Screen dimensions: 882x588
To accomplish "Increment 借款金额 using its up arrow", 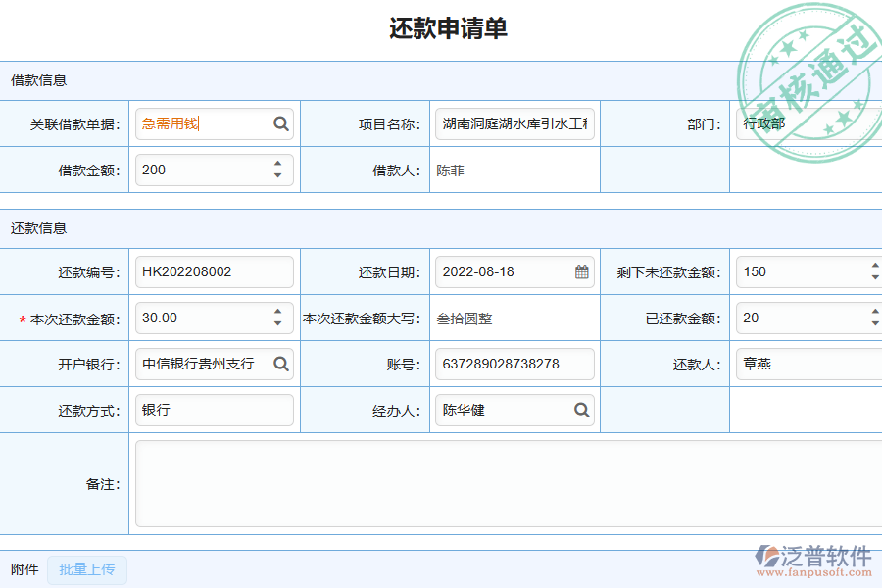I will (x=281, y=164).
